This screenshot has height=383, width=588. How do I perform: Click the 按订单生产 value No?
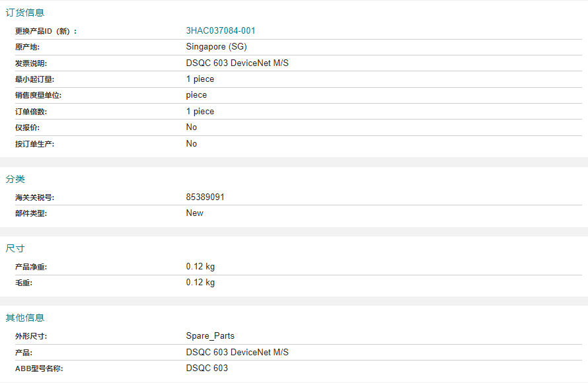(x=191, y=143)
